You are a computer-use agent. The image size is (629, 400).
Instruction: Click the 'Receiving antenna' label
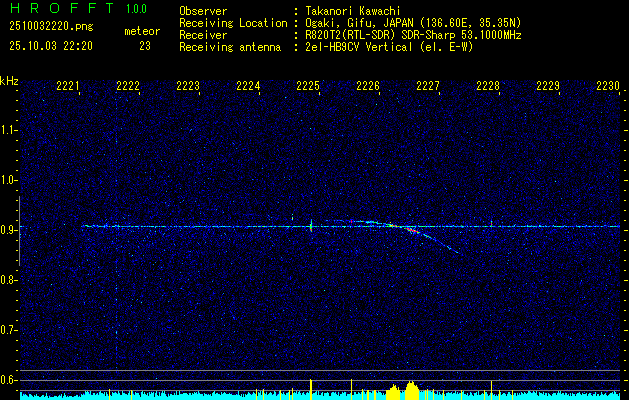click(x=230, y=47)
